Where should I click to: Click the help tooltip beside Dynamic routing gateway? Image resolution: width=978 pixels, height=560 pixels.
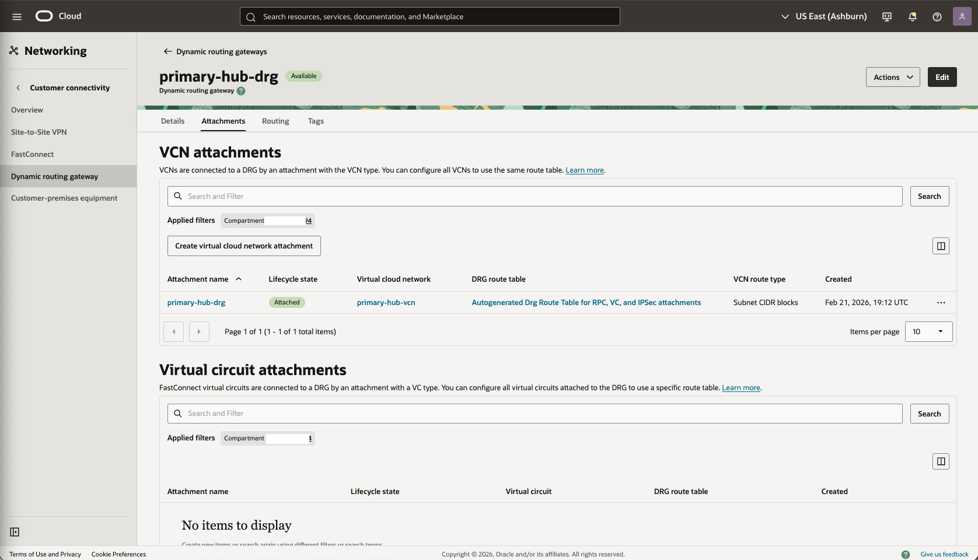(x=241, y=91)
